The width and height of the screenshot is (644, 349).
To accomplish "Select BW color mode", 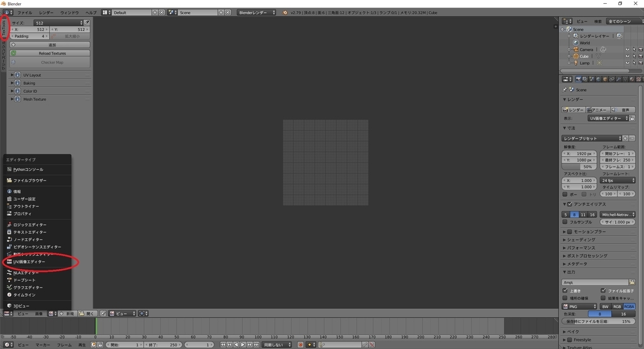I will pos(605,307).
